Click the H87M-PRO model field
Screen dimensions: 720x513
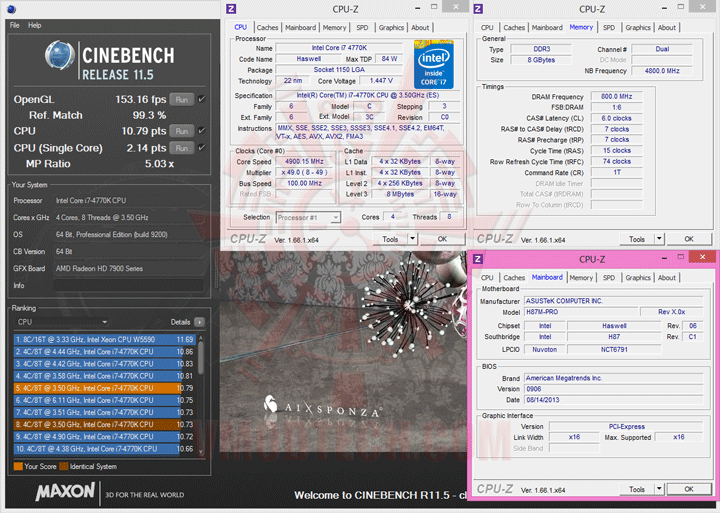click(581, 312)
